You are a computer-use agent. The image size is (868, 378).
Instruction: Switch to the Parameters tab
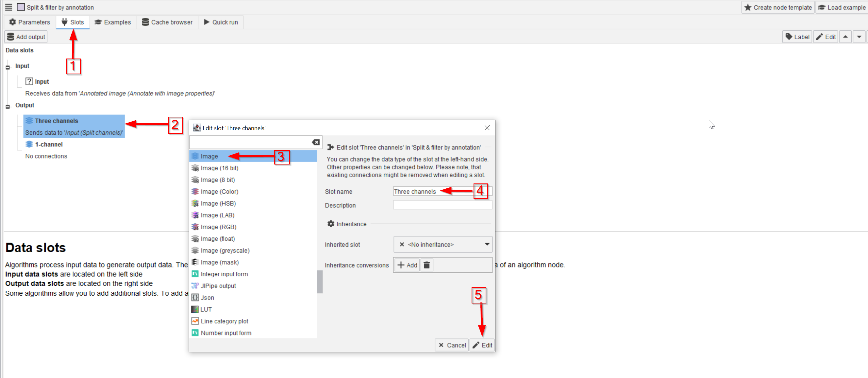(29, 22)
